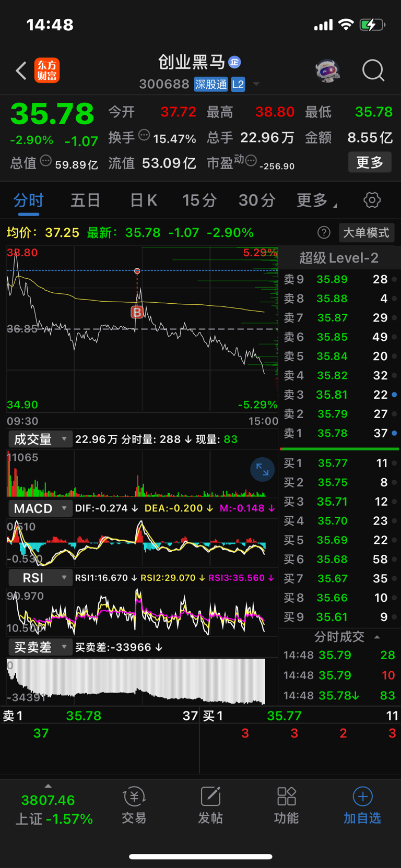The image size is (401, 868).
Task: Open info icon next to 换手
Action: (x=144, y=136)
